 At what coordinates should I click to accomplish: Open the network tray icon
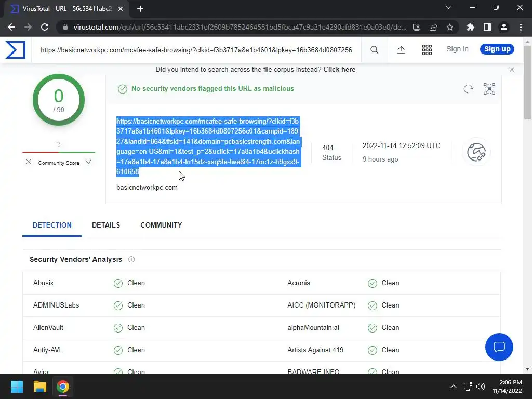click(x=468, y=387)
